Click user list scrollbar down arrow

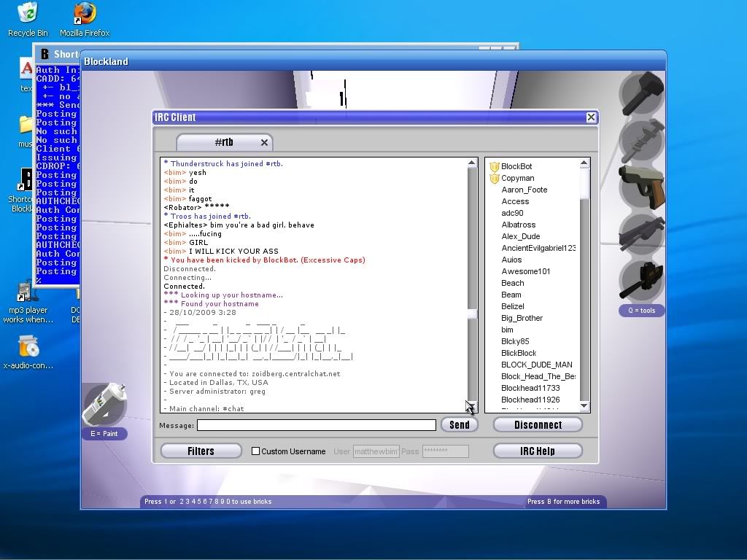[x=584, y=406]
